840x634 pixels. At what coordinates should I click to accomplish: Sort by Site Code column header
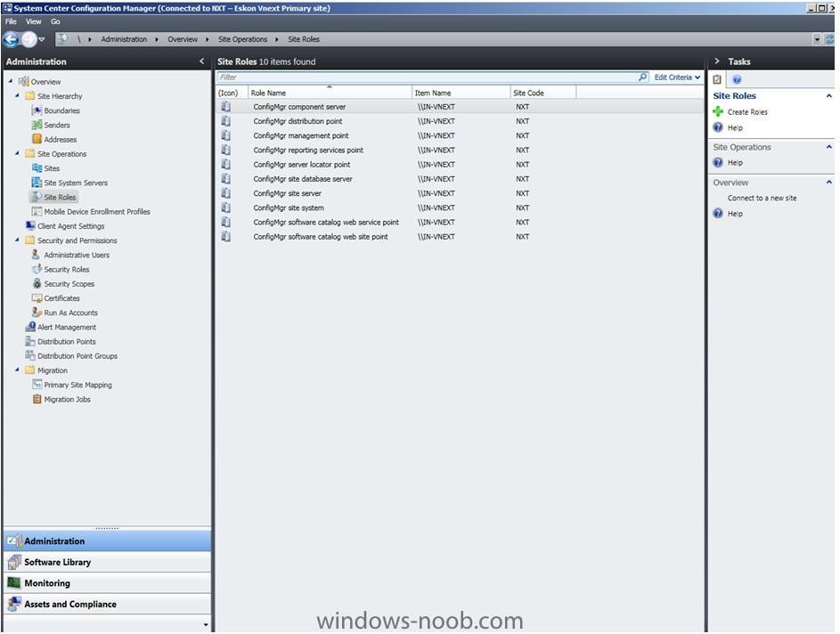[543, 93]
